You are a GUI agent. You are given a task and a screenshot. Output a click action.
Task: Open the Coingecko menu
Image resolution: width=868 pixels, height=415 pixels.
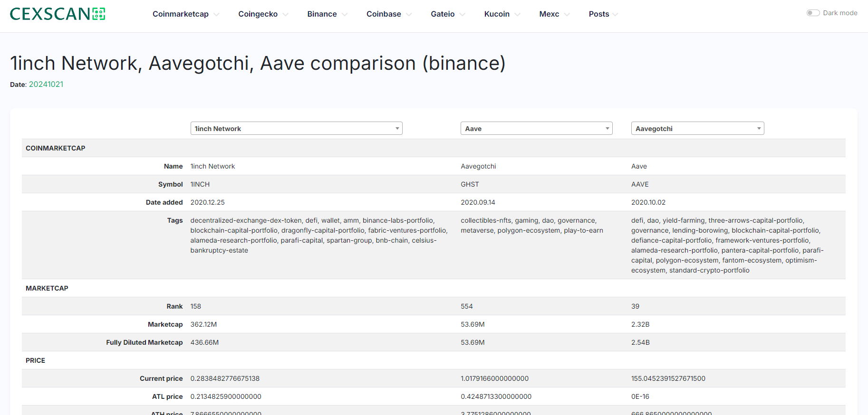(x=263, y=14)
